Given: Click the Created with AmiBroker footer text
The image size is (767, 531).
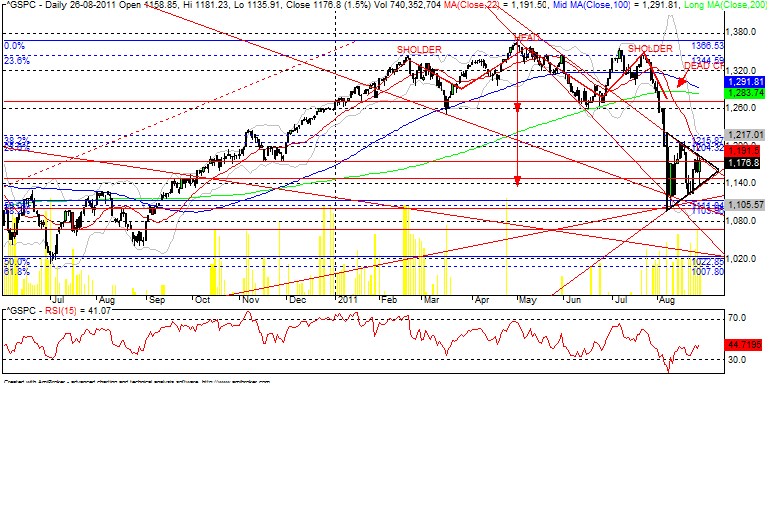Looking at the screenshot, I should [x=136, y=382].
